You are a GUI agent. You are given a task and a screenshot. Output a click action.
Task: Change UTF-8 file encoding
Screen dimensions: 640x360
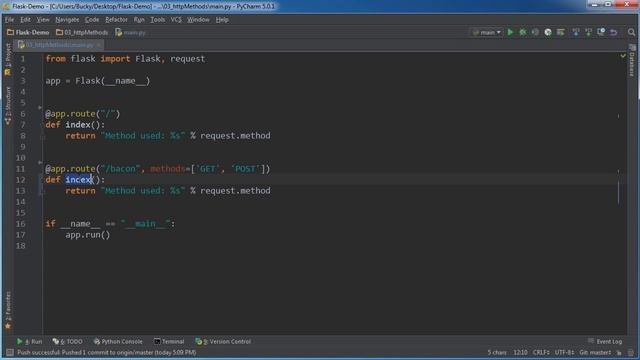[x=564, y=352]
